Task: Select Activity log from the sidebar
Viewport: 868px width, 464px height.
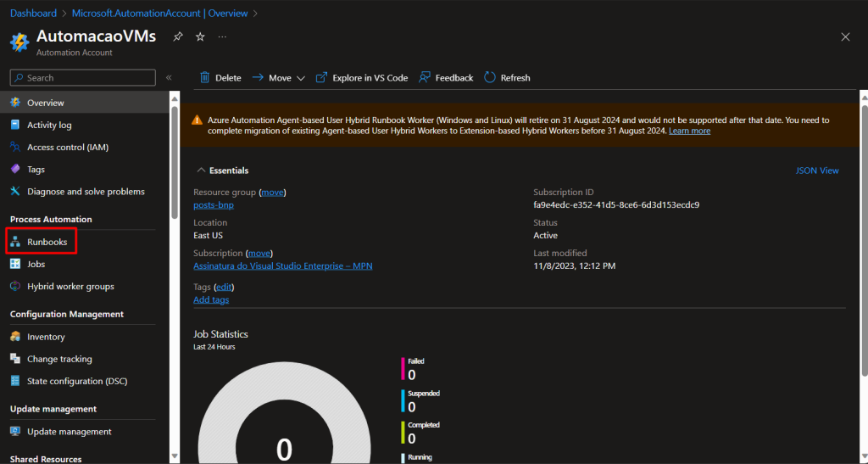Action: [x=48, y=125]
